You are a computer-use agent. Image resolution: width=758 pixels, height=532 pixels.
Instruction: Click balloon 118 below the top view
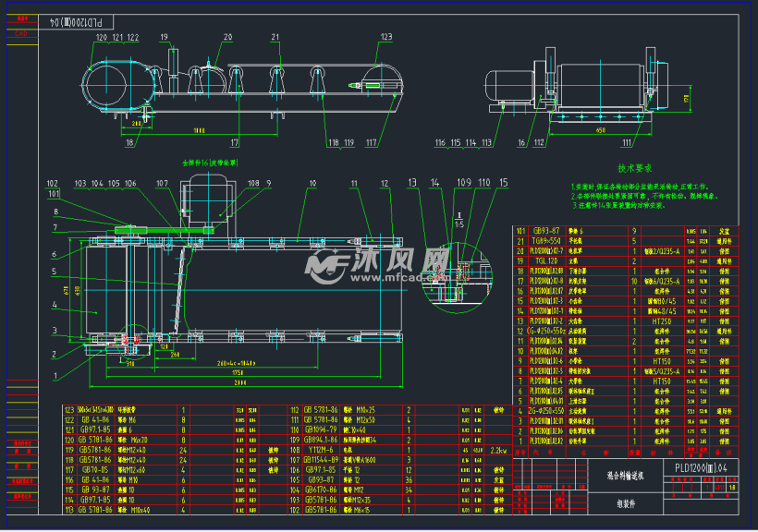coord(333,143)
